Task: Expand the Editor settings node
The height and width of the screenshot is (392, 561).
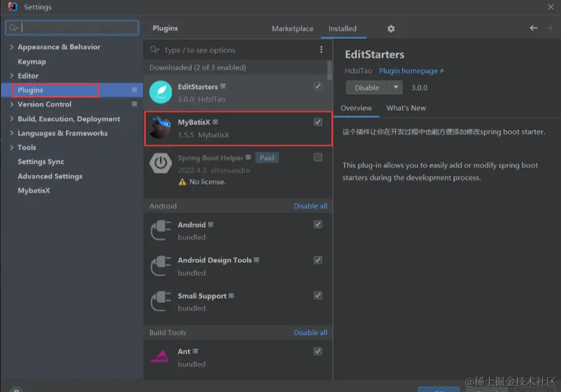Action: [11, 75]
